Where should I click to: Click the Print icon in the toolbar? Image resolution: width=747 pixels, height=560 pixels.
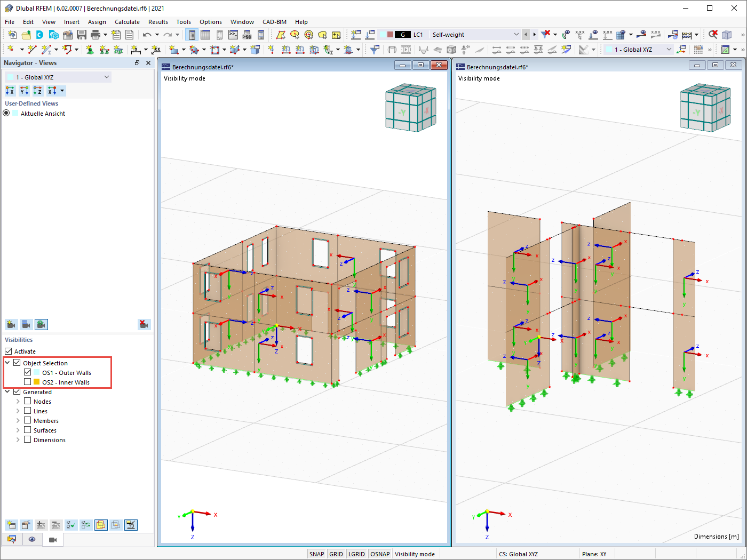click(96, 35)
